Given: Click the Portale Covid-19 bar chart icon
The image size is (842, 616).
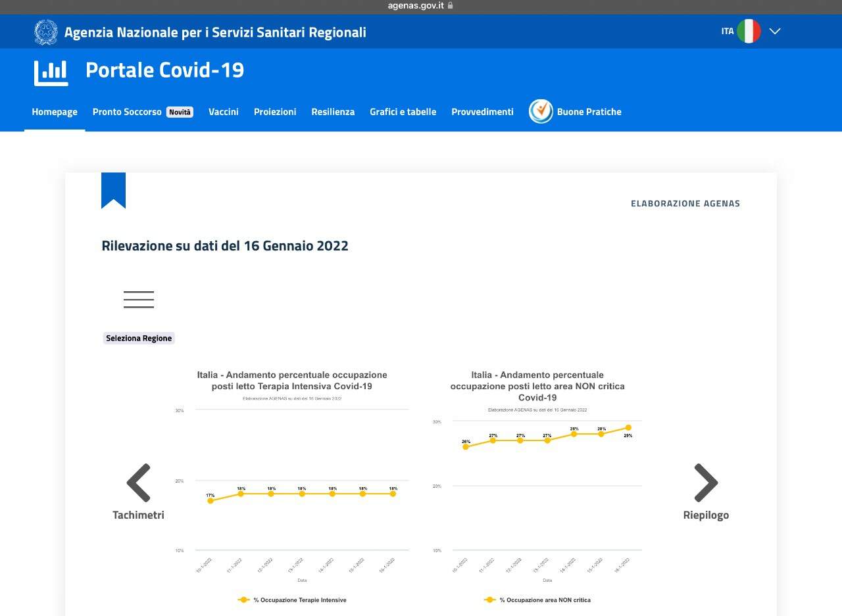Looking at the screenshot, I should pos(51,72).
